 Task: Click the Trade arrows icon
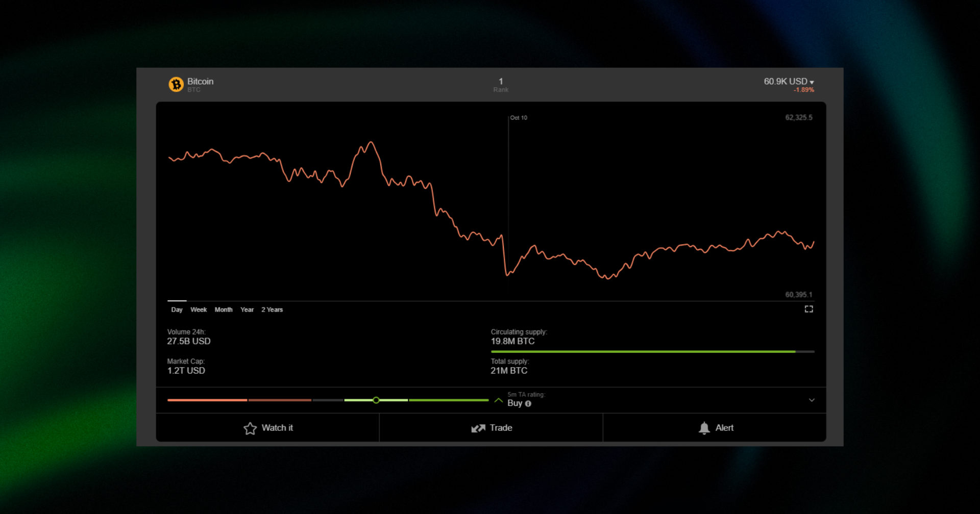coord(478,428)
